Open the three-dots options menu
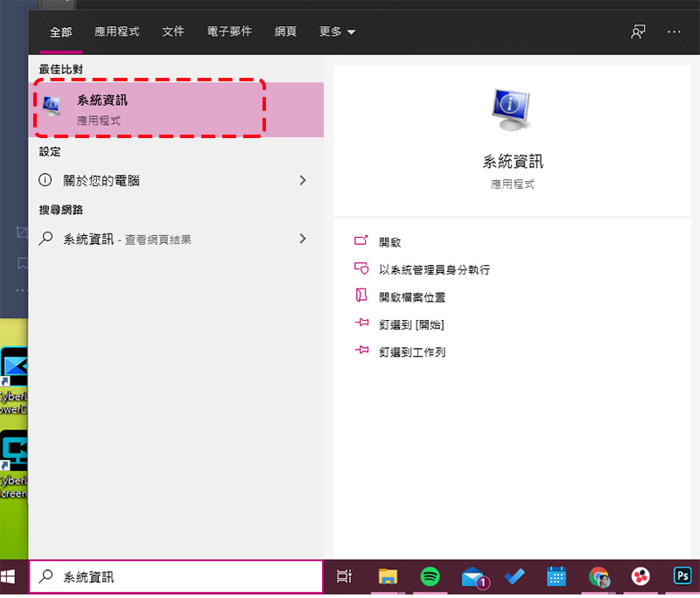 [x=674, y=31]
